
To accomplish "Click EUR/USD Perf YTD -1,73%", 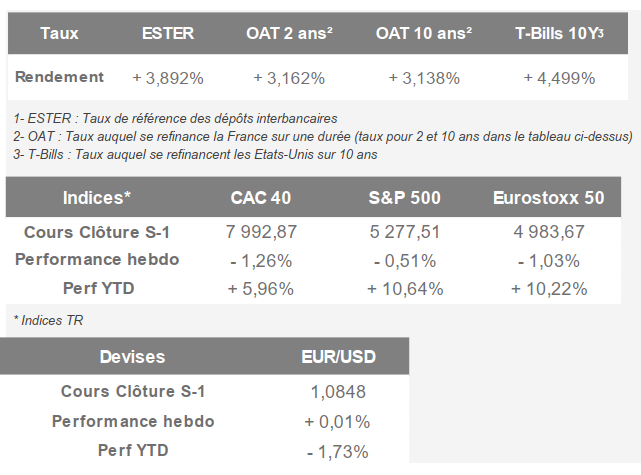I will tap(337, 450).
